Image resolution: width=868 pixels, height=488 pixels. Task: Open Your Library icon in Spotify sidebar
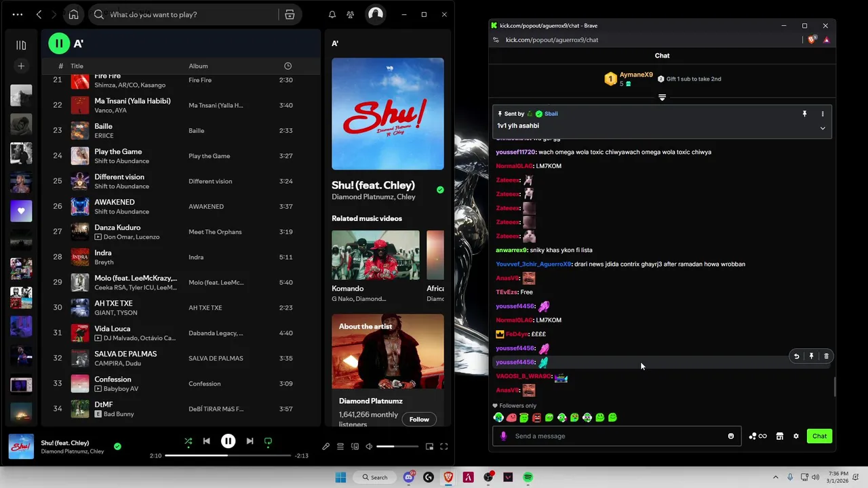tap(21, 45)
